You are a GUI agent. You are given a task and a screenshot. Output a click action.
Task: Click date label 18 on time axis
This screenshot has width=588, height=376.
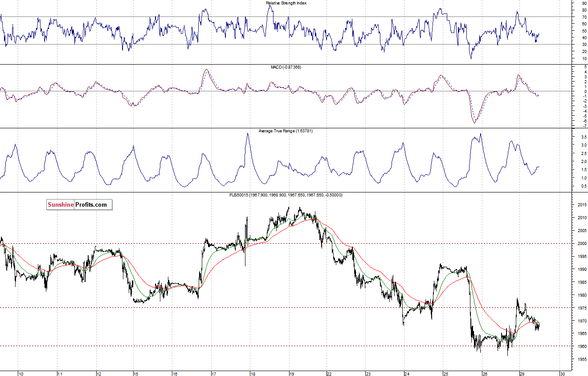coord(253,374)
